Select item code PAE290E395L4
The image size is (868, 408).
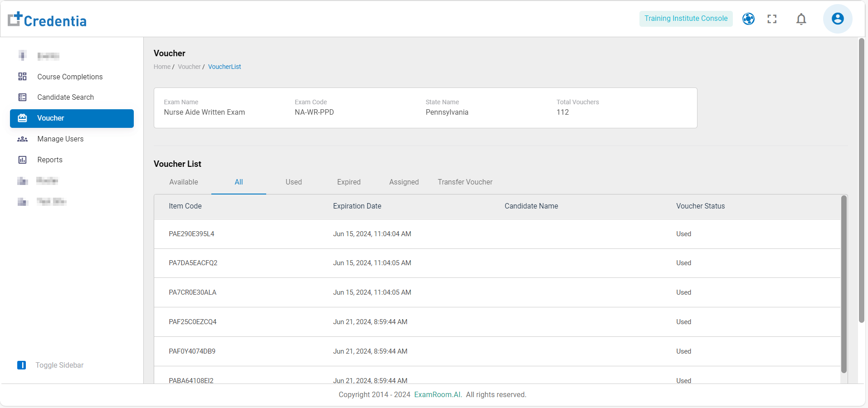[x=191, y=234]
